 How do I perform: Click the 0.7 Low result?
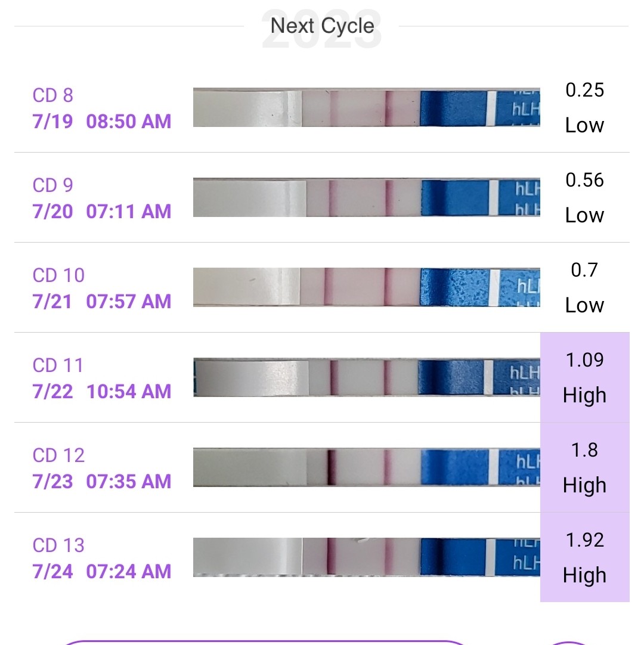[x=584, y=287]
